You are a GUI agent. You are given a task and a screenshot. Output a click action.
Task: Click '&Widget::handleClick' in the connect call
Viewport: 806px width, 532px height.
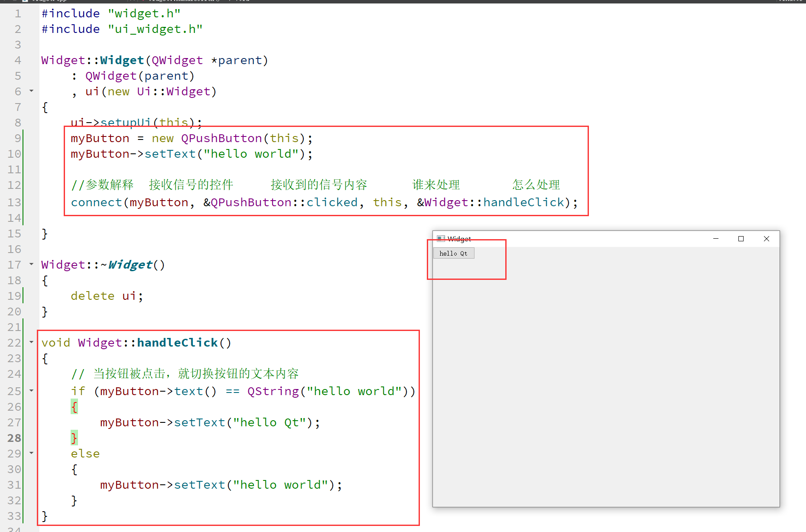[491, 202]
